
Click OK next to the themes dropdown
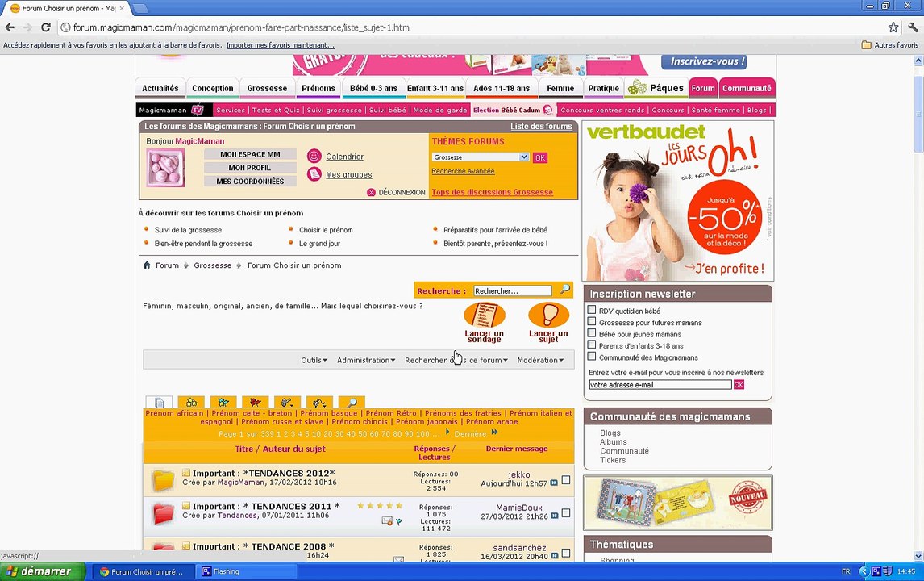coord(539,157)
